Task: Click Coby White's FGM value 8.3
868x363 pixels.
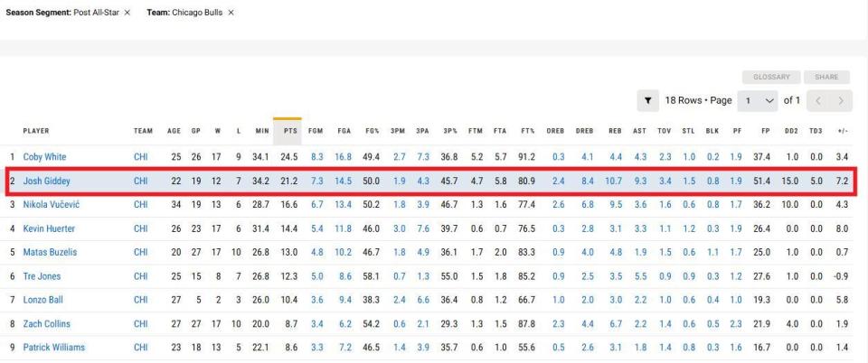Action: tap(316, 157)
